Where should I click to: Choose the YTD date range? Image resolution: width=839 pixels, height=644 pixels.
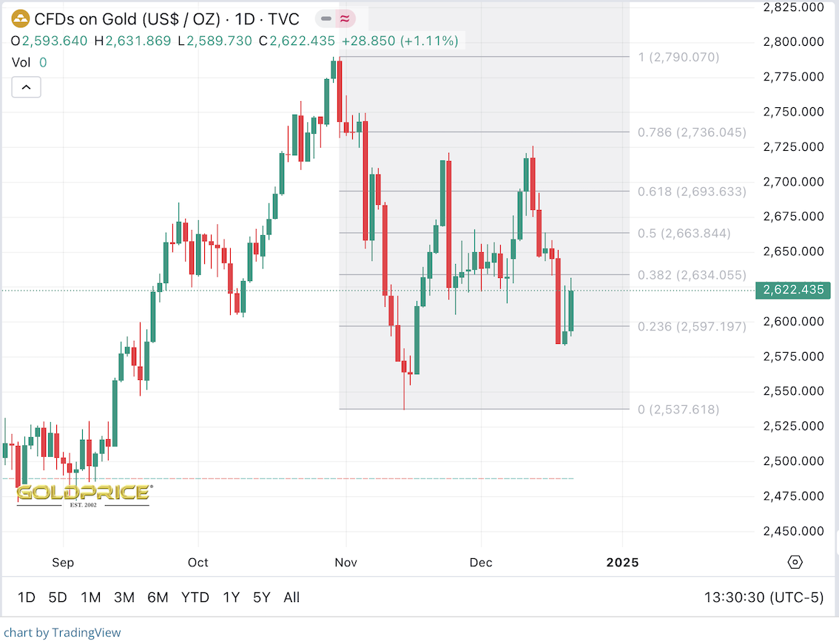coord(195,597)
